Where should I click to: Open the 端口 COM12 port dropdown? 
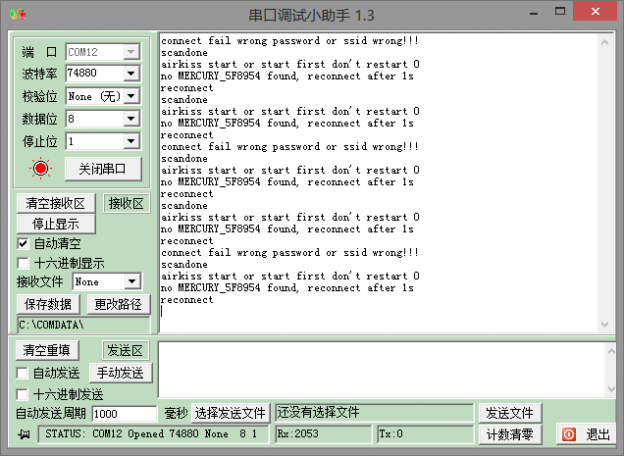(x=131, y=52)
